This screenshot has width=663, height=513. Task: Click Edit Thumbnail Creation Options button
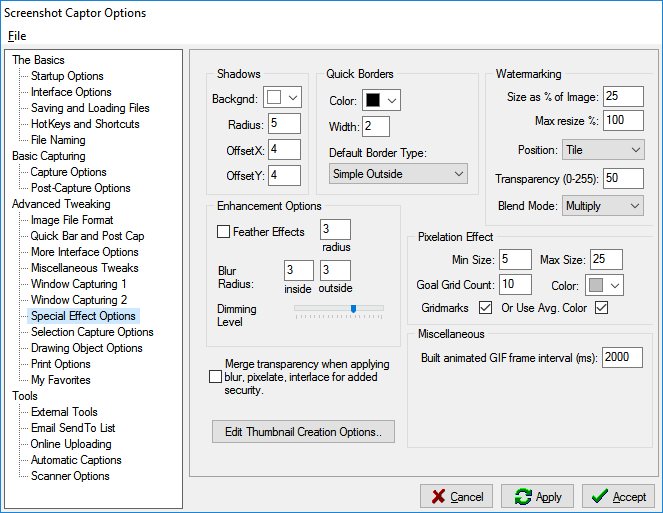(x=303, y=432)
